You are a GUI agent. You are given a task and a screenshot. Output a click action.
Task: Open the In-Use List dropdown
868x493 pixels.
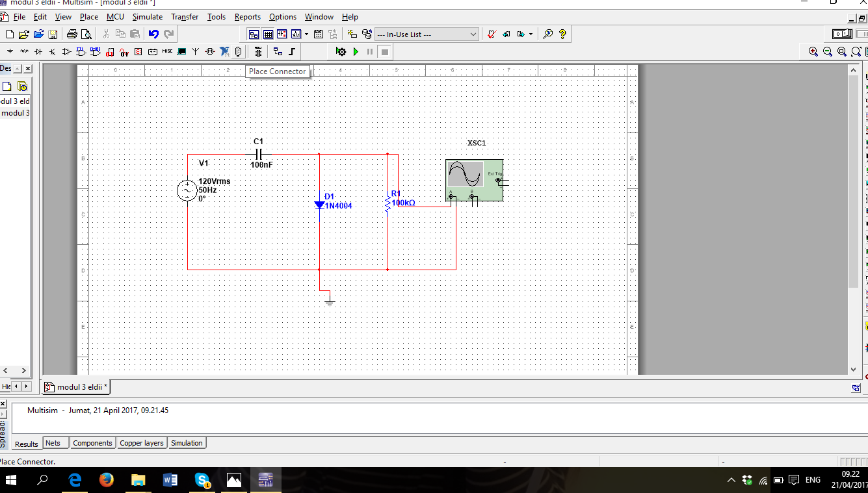point(427,34)
